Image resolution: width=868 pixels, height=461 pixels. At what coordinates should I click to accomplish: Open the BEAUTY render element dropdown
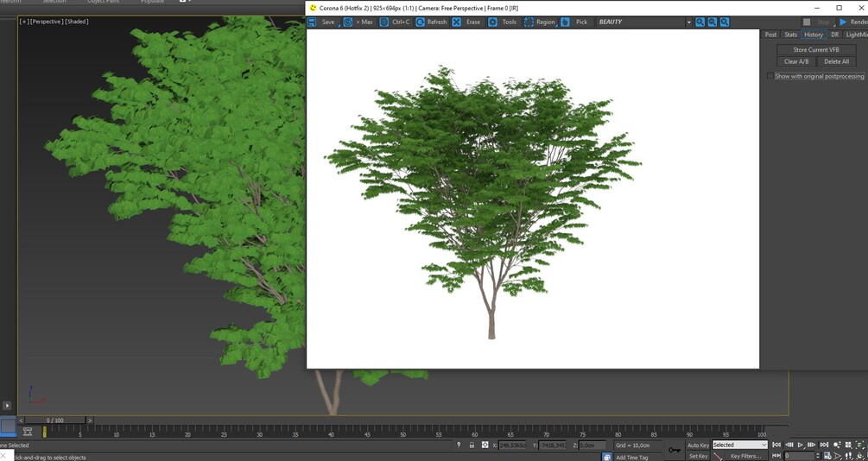pos(645,22)
